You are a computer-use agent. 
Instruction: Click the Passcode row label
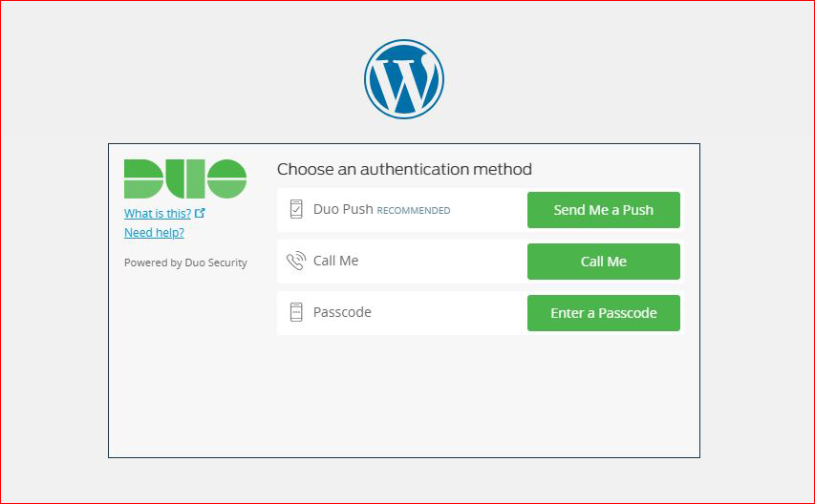tap(342, 312)
